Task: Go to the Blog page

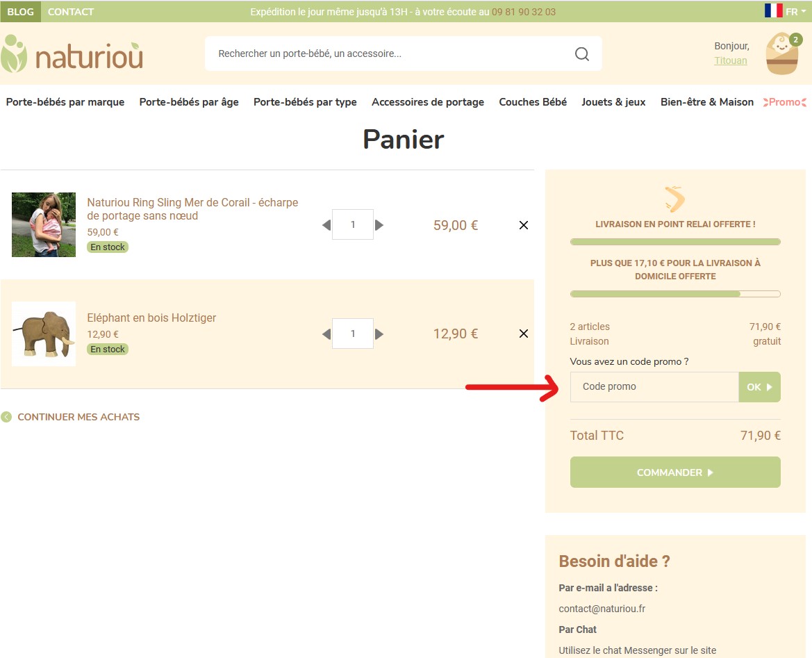Action: pyautogui.click(x=21, y=11)
